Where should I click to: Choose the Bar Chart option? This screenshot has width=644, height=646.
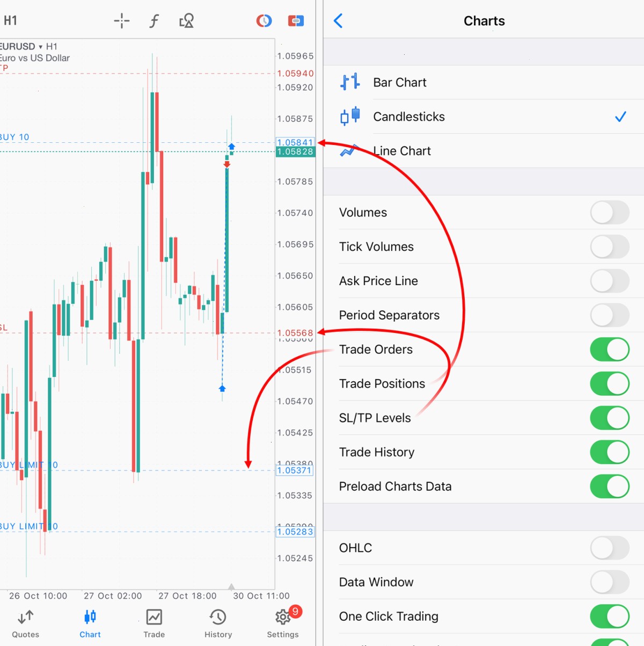click(483, 82)
